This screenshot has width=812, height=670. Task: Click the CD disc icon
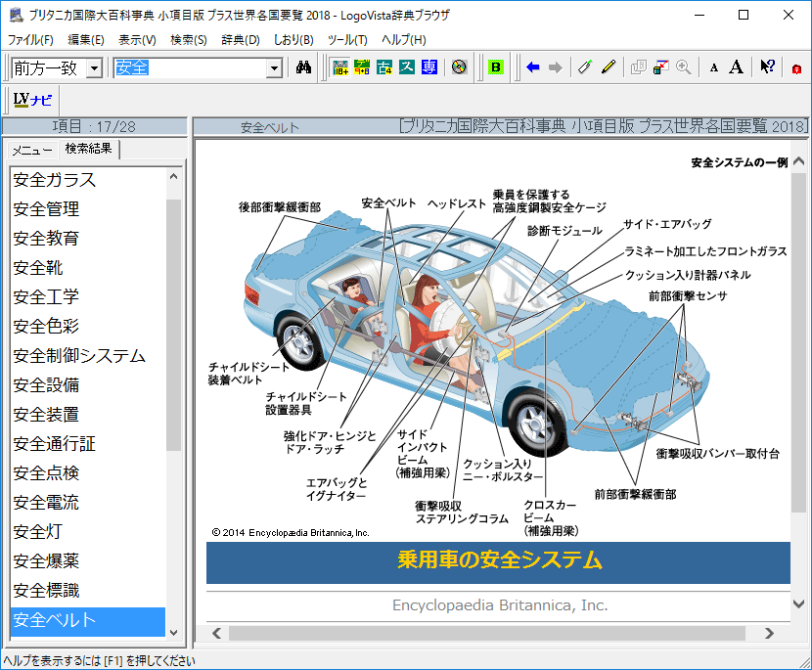coord(460,67)
